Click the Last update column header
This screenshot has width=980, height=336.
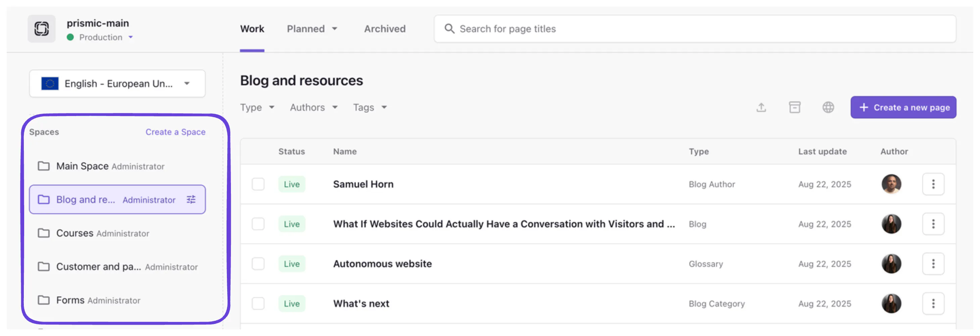(822, 152)
